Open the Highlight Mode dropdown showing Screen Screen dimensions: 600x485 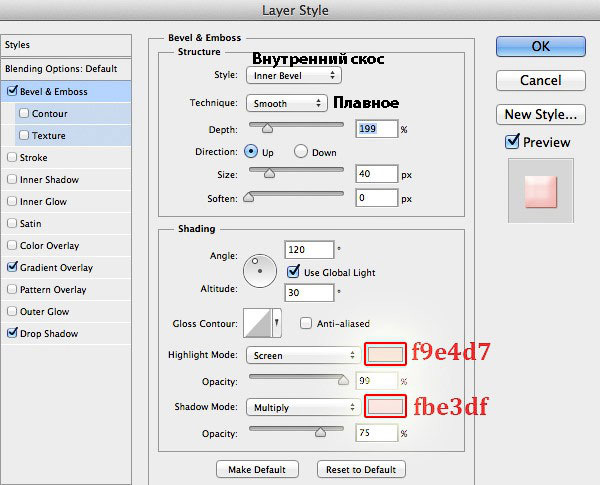tap(303, 355)
